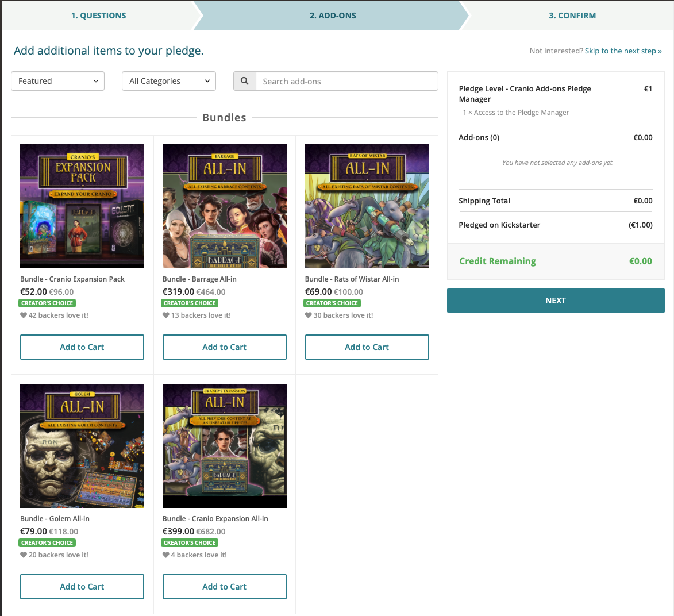Viewport: 674px width, 616px height.
Task: Click '42 backers love it!' text
Action: pyautogui.click(x=59, y=315)
